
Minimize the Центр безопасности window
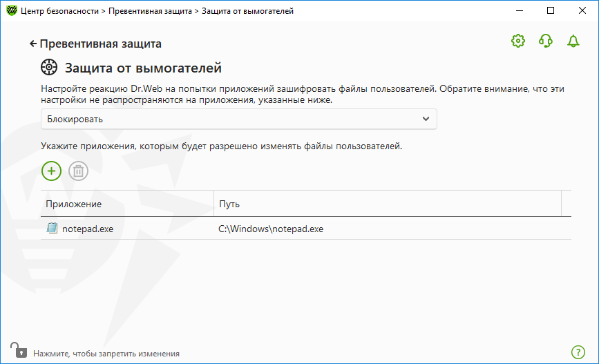pyautogui.click(x=520, y=10)
